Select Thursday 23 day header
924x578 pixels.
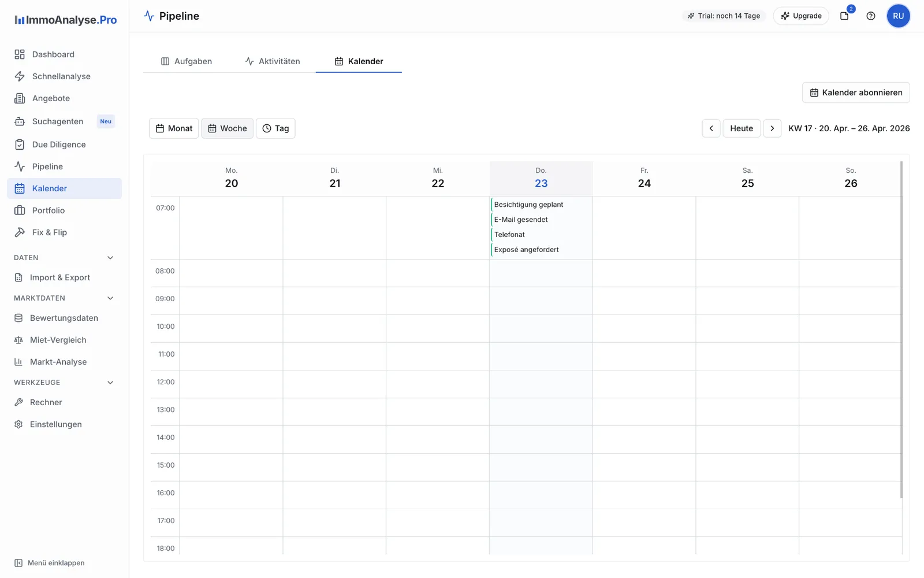pyautogui.click(x=541, y=178)
